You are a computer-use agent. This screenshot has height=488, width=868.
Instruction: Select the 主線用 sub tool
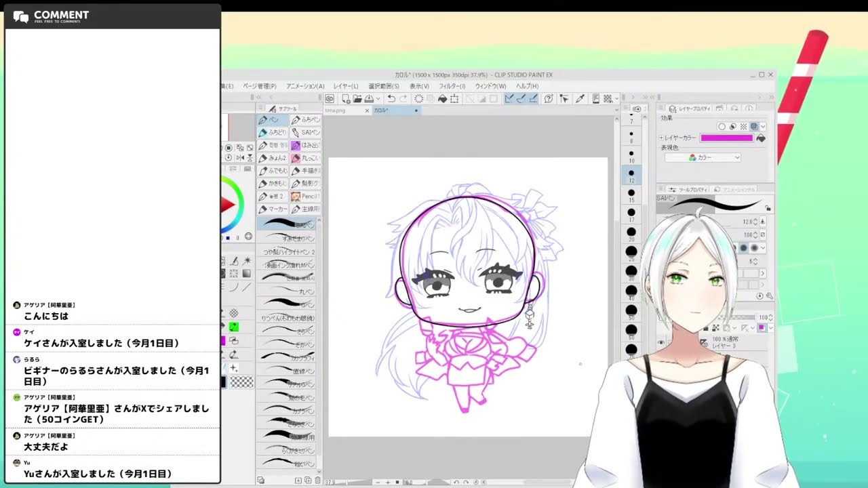click(305, 209)
